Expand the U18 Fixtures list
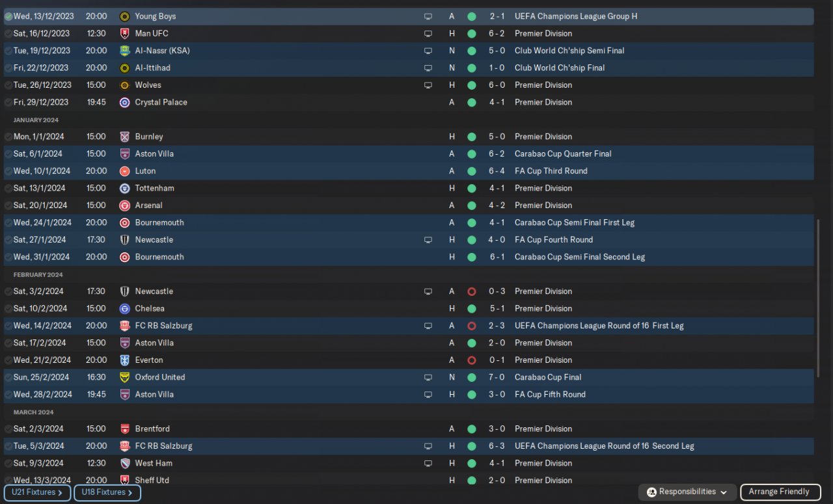 point(107,493)
